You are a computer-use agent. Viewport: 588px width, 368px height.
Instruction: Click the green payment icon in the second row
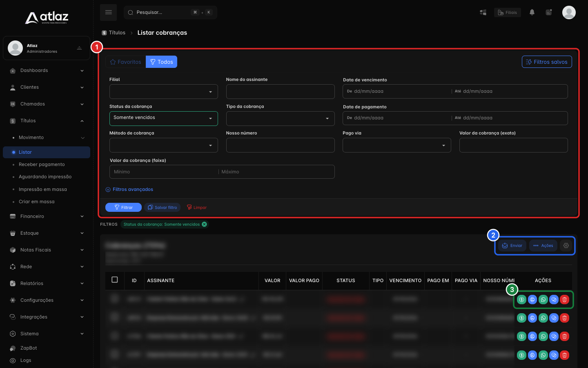click(521, 318)
